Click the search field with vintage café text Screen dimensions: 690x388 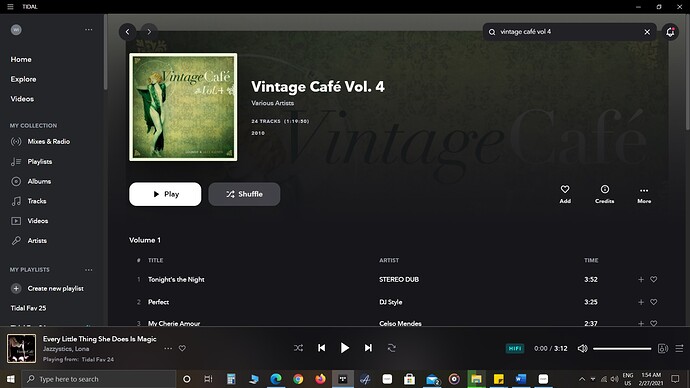(569, 32)
